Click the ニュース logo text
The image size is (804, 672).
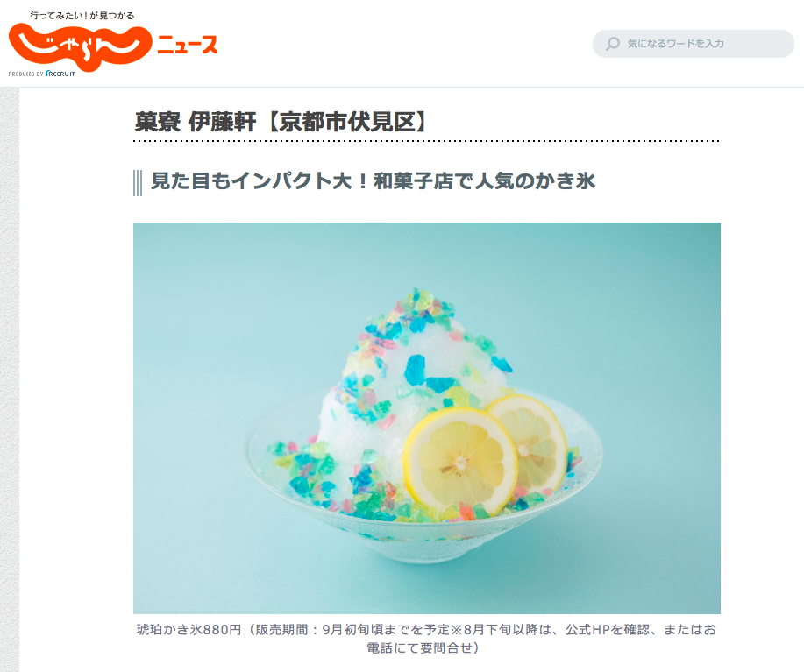pos(188,45)
